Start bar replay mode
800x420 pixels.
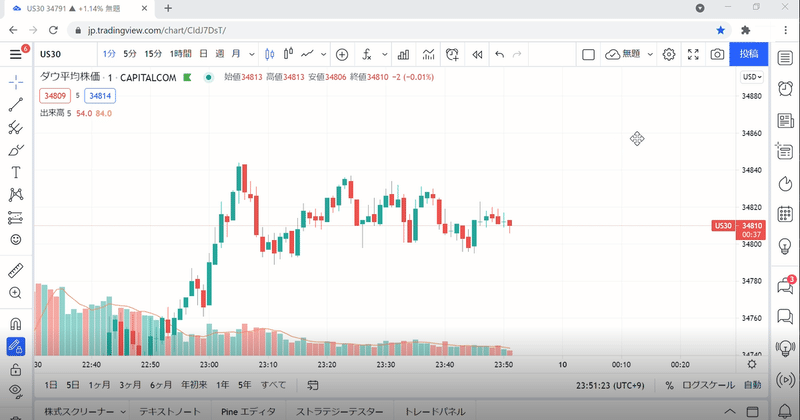(x=477, y=54)
